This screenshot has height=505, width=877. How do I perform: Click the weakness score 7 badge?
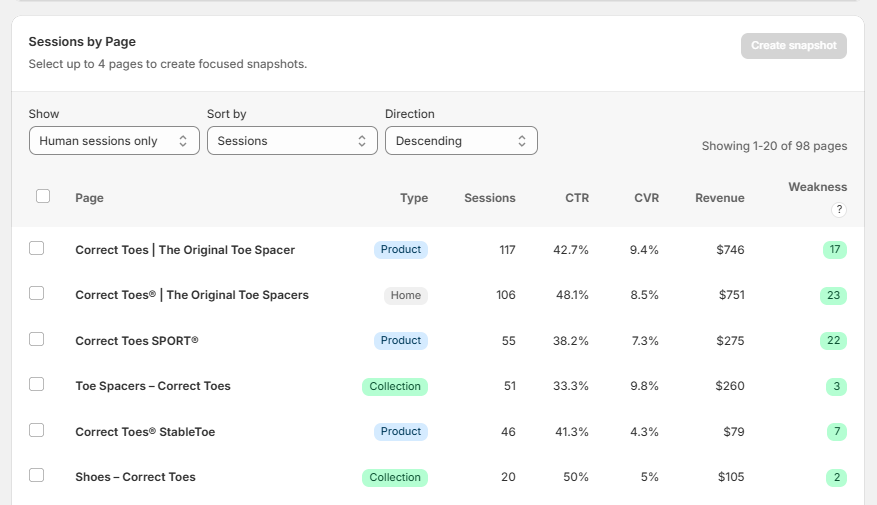pyautogui.click(x=837, y=432)
